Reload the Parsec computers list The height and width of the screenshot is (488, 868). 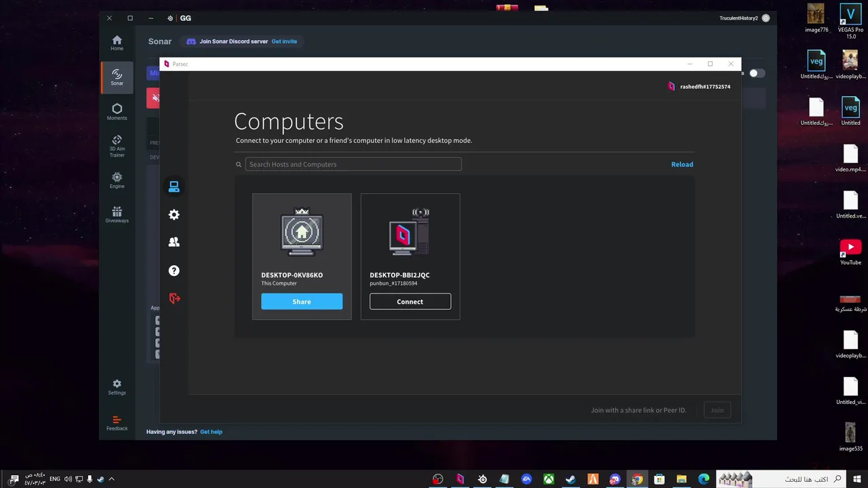coord(682,164)
